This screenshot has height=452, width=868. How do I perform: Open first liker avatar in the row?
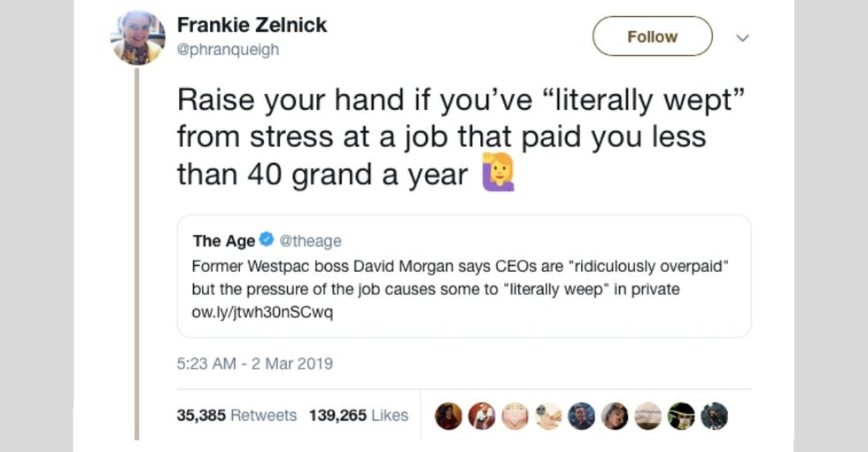[449, 416]
